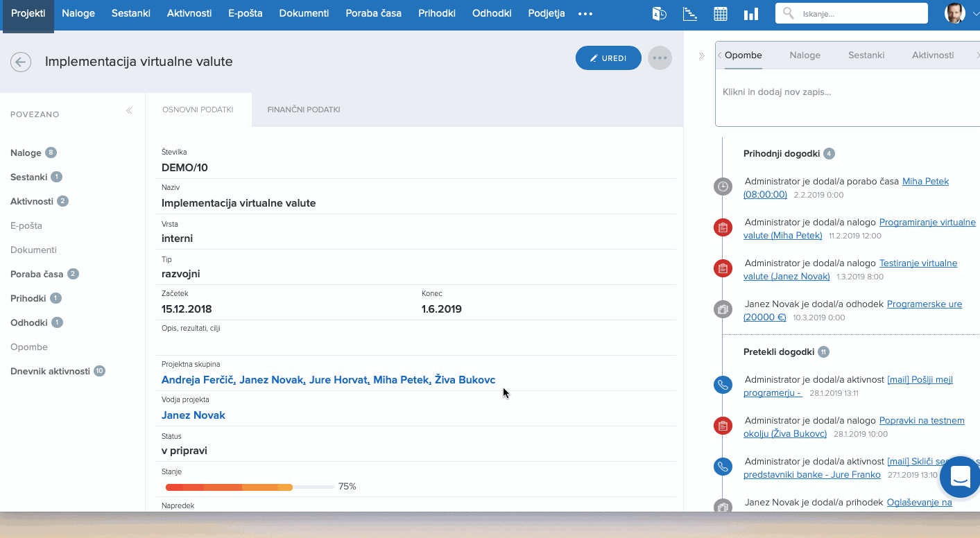Collapse the Povezano sidebar panel

click(129, 111)
